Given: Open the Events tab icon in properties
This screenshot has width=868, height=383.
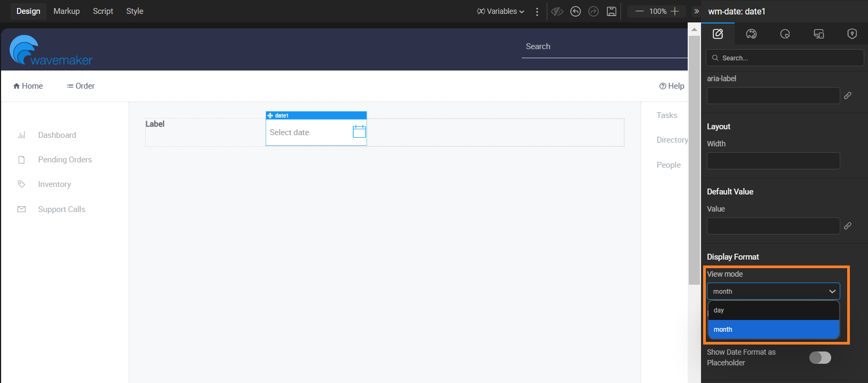Looking at the screenshot, I should coord(785,34).
